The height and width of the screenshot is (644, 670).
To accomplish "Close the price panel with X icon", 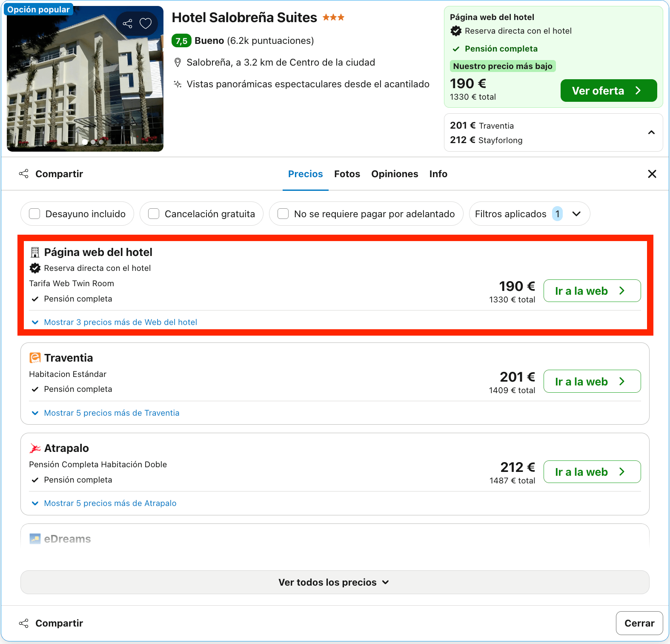I will 652,174.
